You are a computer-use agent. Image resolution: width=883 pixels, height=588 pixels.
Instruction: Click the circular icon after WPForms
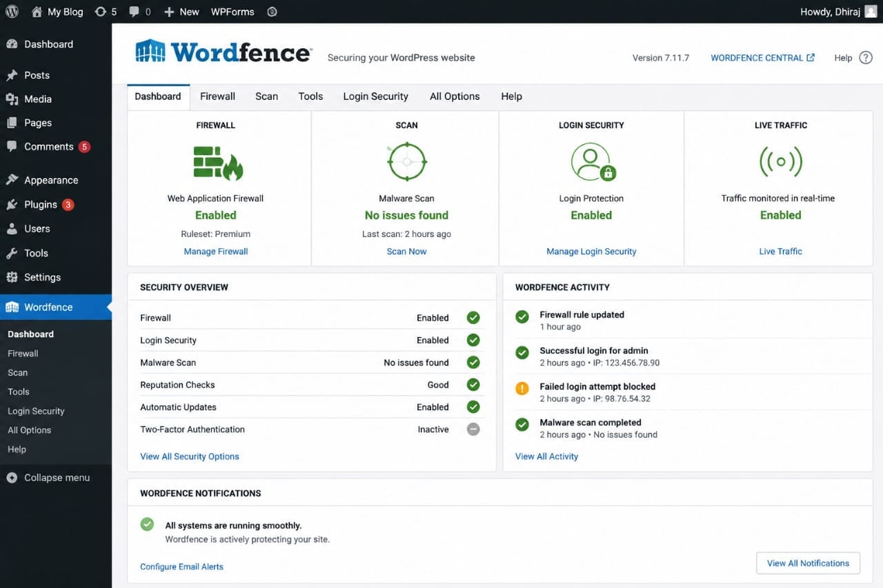pos(272,12)
